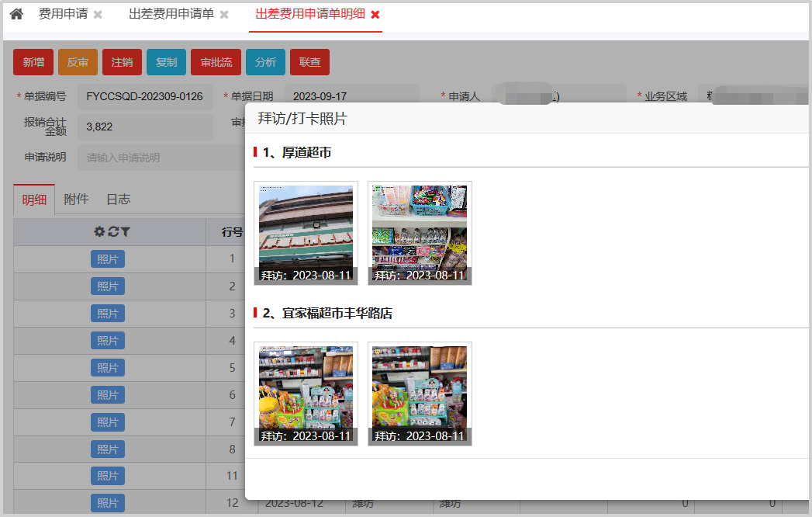This screenshot has width=812, height=517.
Task: Click the filter funnel icon in the table header
Action: pos(125,231)
